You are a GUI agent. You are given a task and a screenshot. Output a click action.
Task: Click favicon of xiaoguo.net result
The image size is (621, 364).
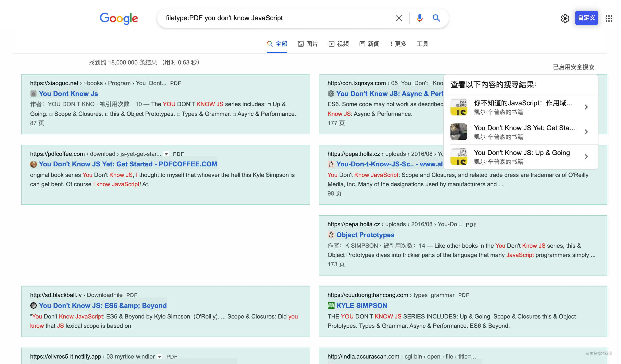33,94
